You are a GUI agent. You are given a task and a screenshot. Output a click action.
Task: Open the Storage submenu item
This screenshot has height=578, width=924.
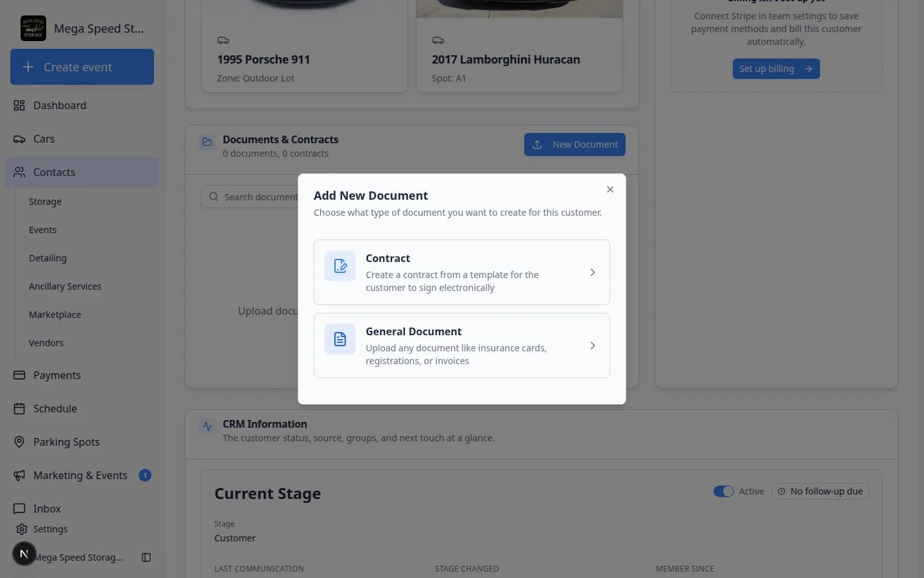tap(45, 202)
